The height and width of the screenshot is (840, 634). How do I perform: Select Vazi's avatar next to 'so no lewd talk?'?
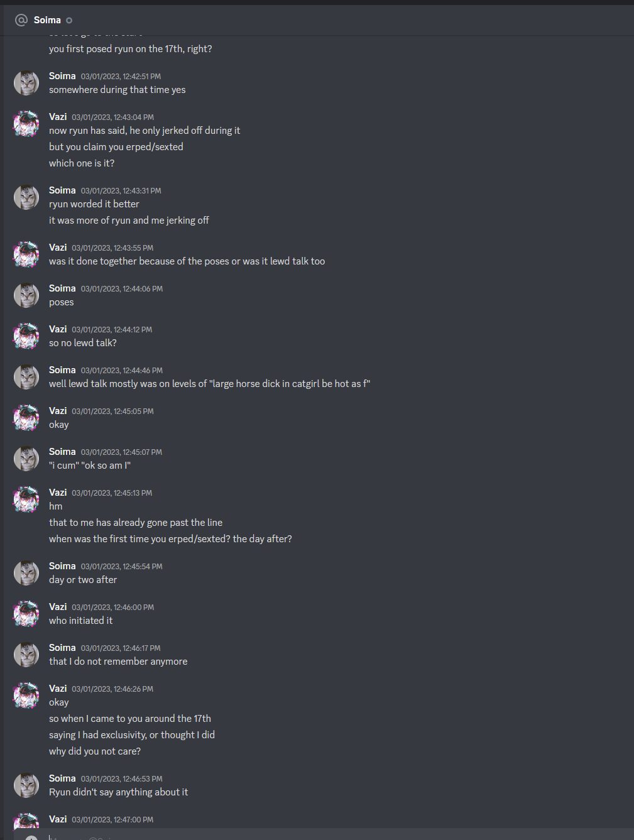pyautogui.click(x=26, y=336)
